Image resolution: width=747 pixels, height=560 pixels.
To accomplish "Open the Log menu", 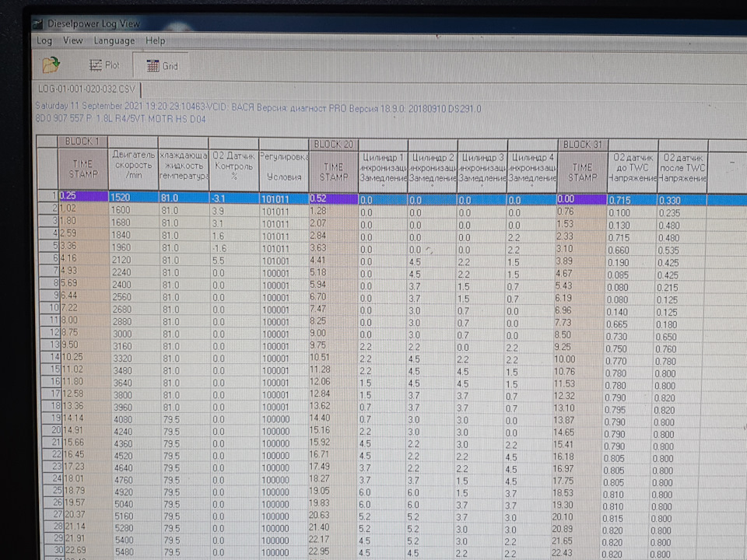I will click(x=44, y=40).
